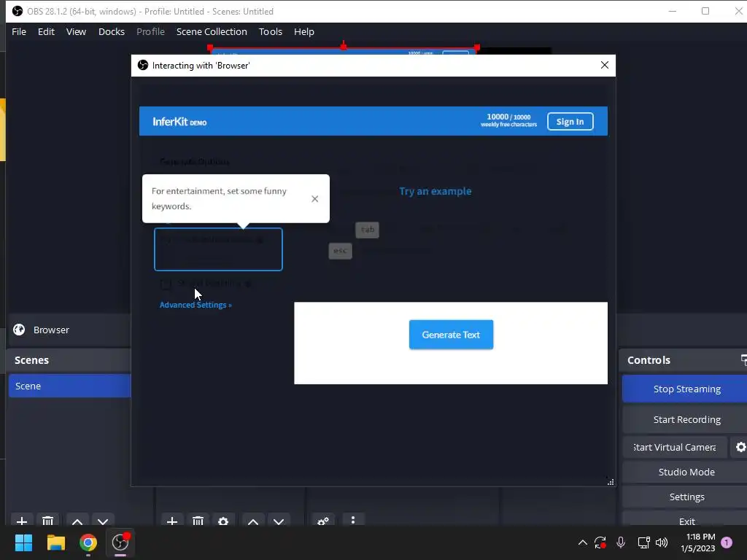The height and width of the screenshot is (560, 747).
Task: Add a new scene with plus icon
Action: click(x=21, y=521)
